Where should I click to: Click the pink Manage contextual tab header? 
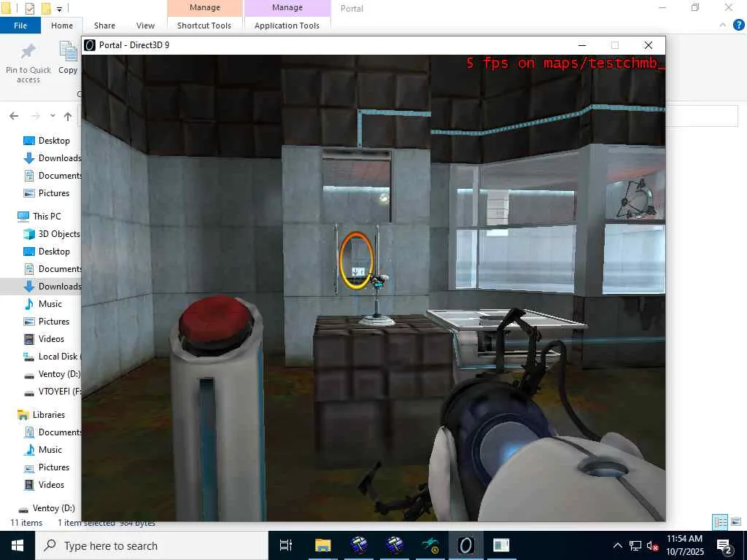[x=205, y=7]
